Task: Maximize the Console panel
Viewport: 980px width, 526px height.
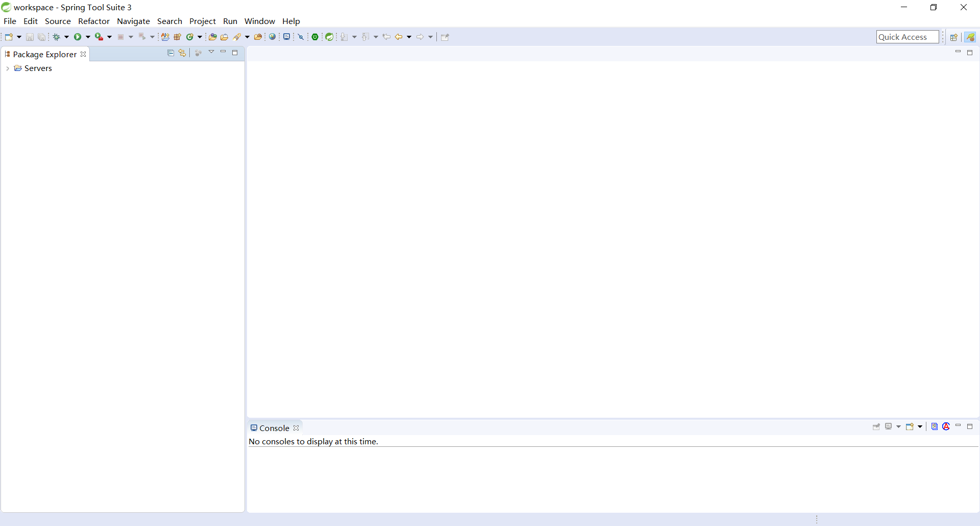Action: [x=970, y=426]
